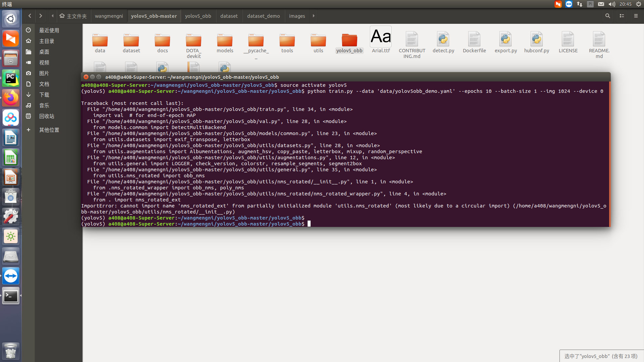Open Baidu Netdisk launcher icon
This screenshot has width=644, height=362.
point(11,118)
